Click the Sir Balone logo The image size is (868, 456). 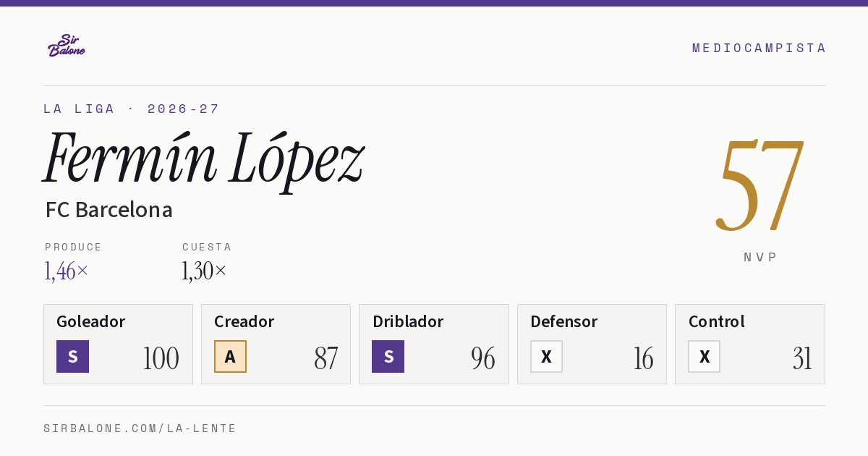tap(67, 46)
